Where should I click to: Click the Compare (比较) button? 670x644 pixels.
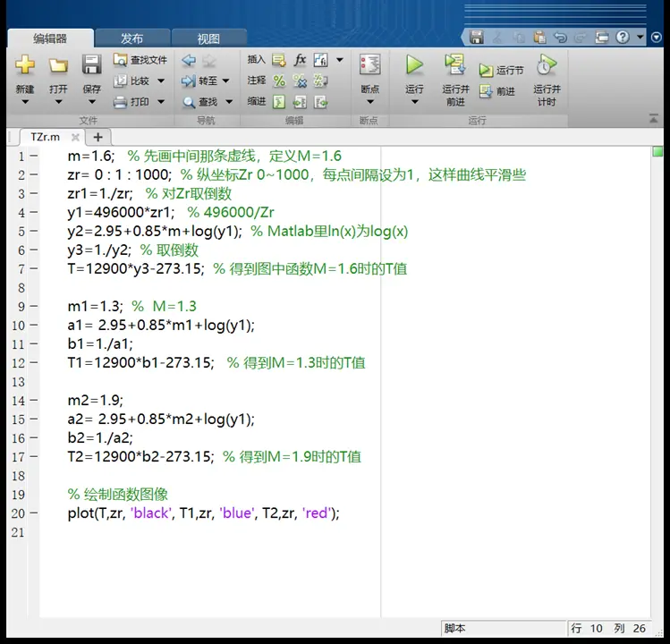click(132, 80)
